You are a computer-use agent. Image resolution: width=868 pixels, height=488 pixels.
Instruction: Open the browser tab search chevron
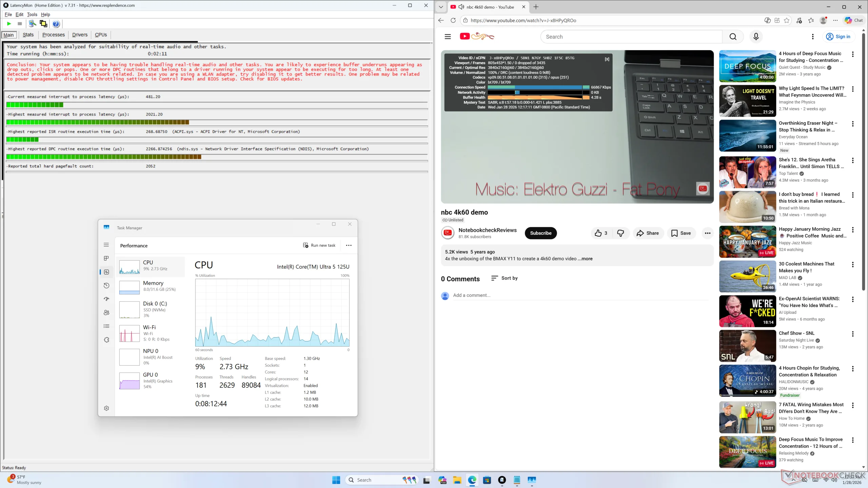point(441,7)
